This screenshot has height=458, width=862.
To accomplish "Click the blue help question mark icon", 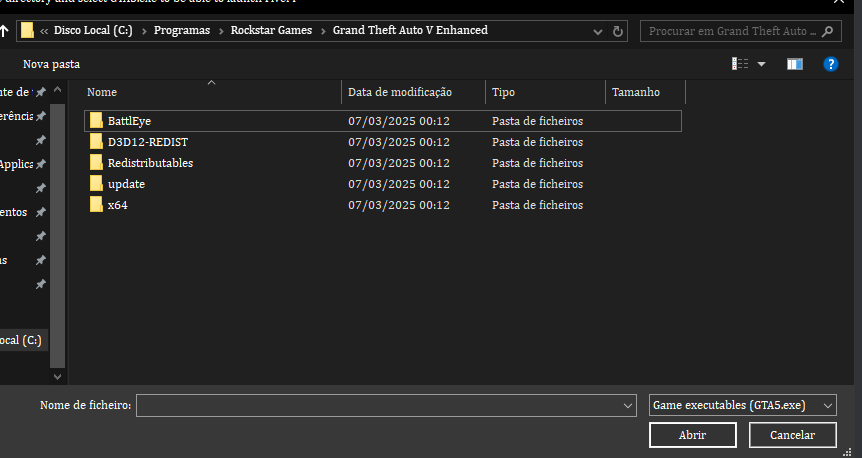I will point(831,64).
